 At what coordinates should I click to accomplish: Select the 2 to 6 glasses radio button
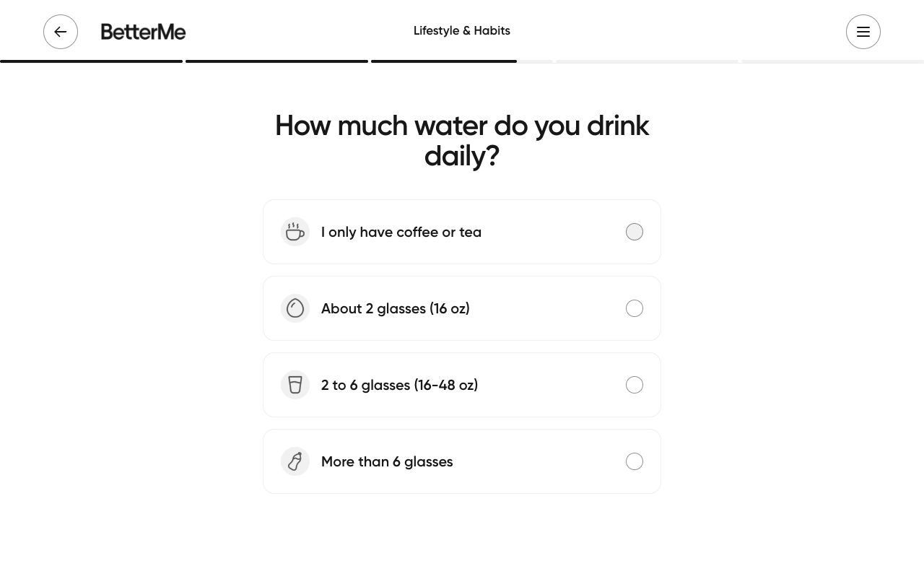635,385
